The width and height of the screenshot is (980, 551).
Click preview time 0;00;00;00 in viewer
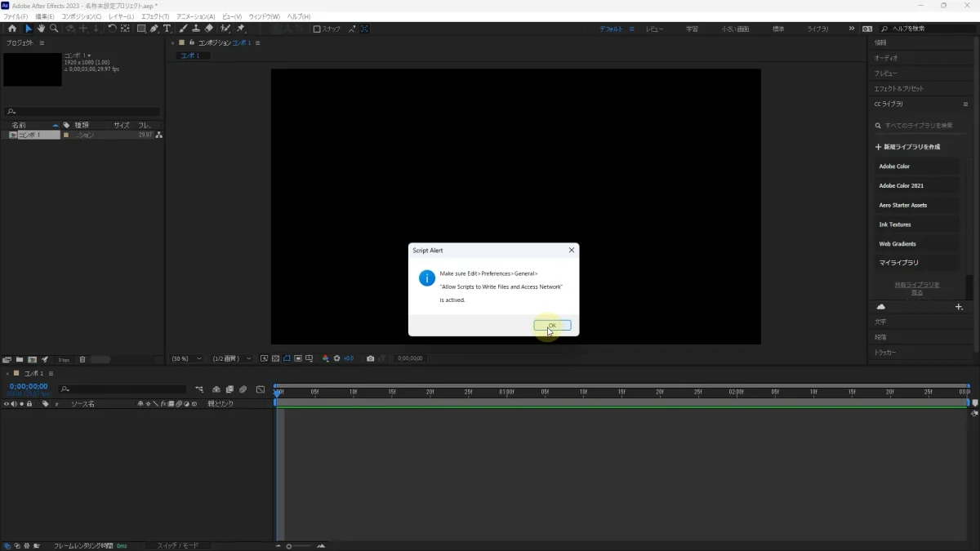pyautogui.click(x=408, y=358)
